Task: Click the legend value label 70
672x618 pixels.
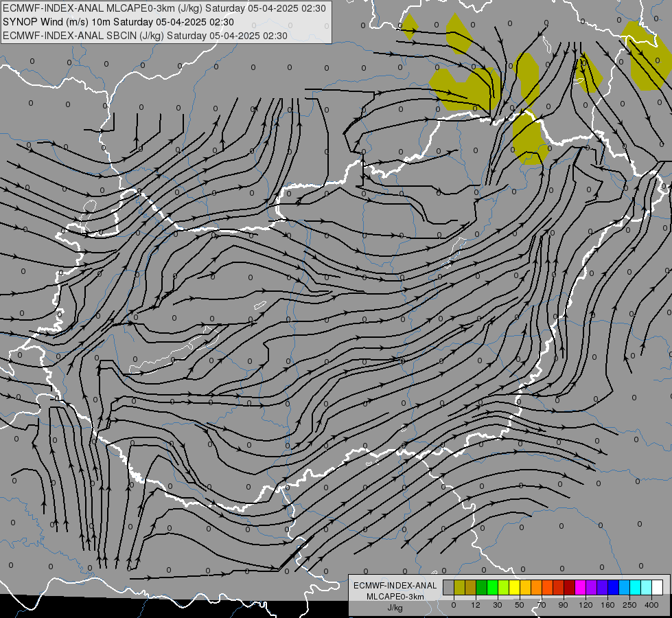Action: pos(542,605)
